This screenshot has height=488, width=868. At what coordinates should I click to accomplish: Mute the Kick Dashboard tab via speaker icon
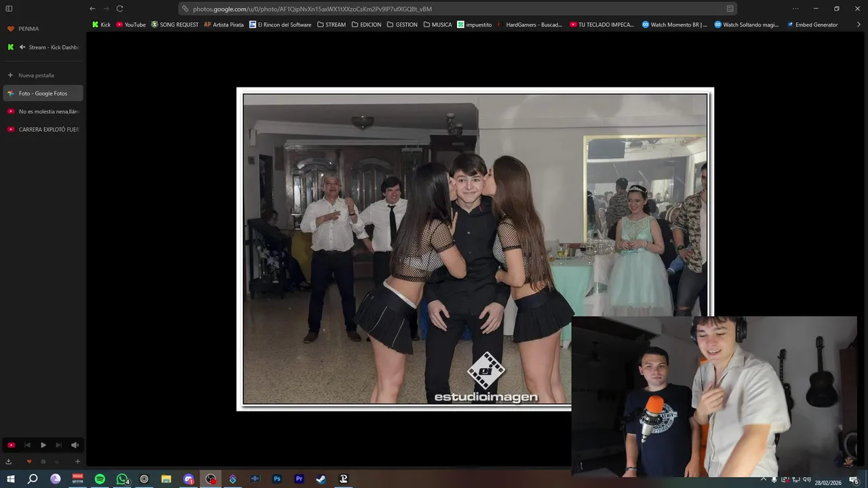[x=22, y=47]
